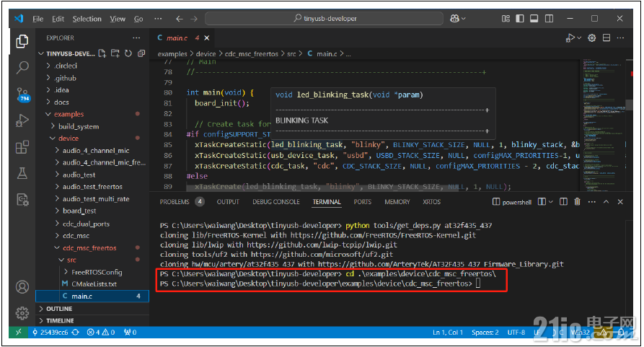Open the Explorer more actions ellipsis
This screenshot has height=347, width=644.
click(136, 38)
